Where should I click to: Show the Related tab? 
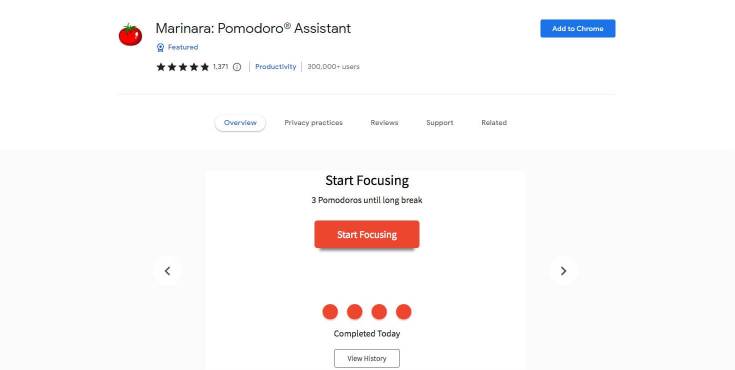point(494,123)
